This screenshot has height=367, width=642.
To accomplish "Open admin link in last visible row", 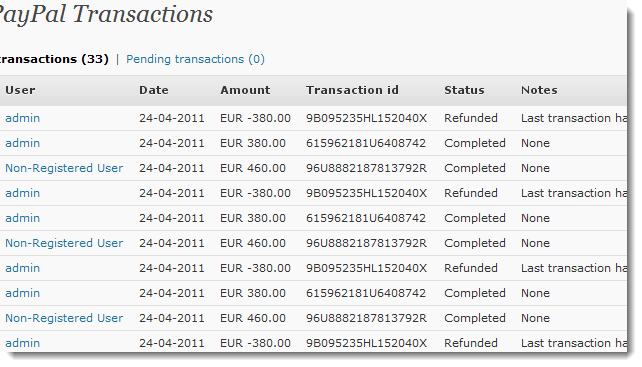I will point(23,343).
